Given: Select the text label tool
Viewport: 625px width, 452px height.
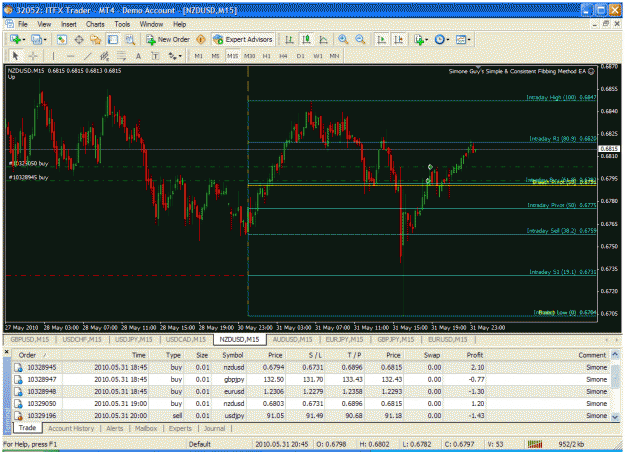Looking at the screenshot, I should (155, 56).
